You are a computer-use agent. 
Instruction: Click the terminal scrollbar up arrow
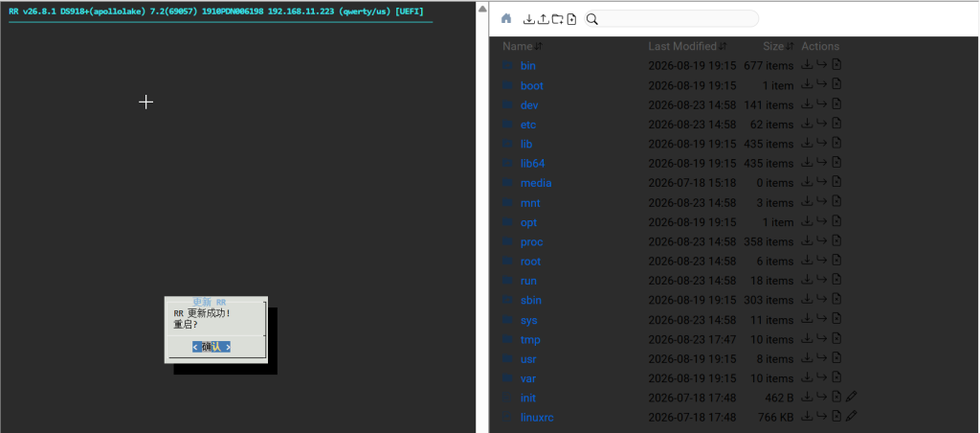(482, 8)
